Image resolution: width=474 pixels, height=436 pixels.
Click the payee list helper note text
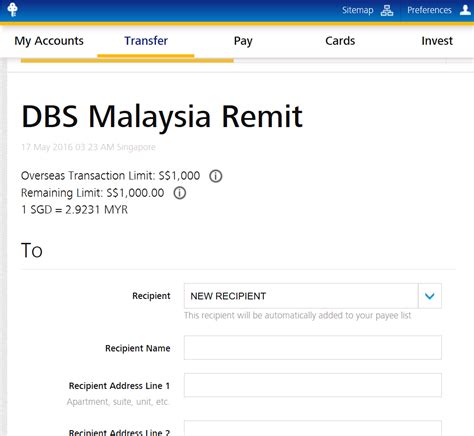(298, 315)
